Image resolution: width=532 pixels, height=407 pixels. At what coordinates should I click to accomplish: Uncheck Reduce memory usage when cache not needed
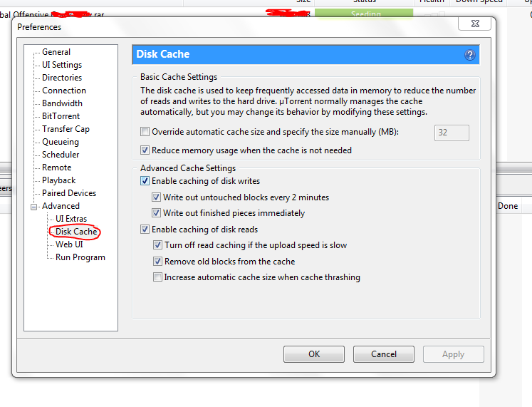tap(145, 150)
